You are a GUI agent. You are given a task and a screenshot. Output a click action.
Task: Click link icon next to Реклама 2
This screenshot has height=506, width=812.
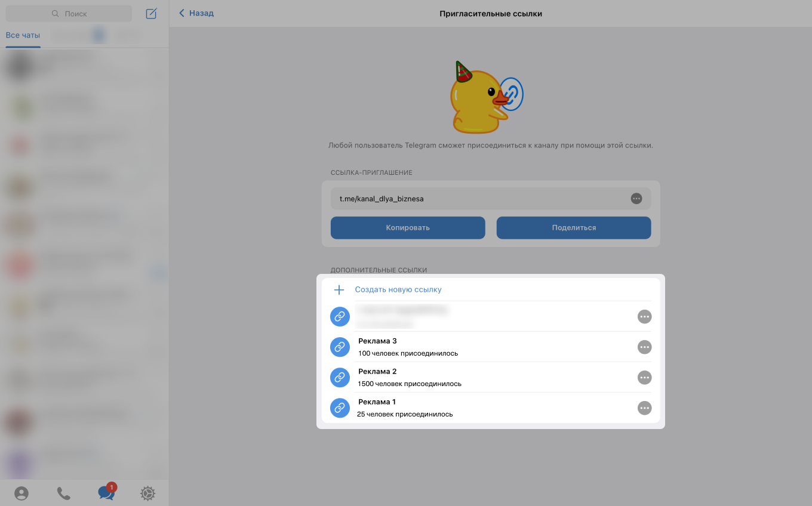[x=340, y=377]
